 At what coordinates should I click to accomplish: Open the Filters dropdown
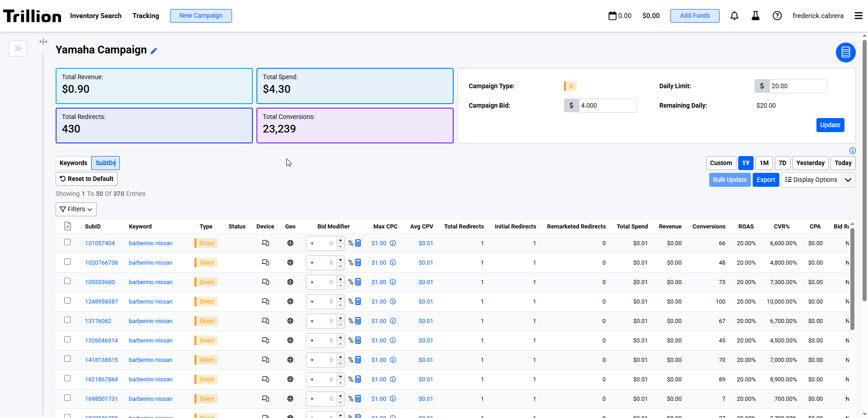point(76,209)
